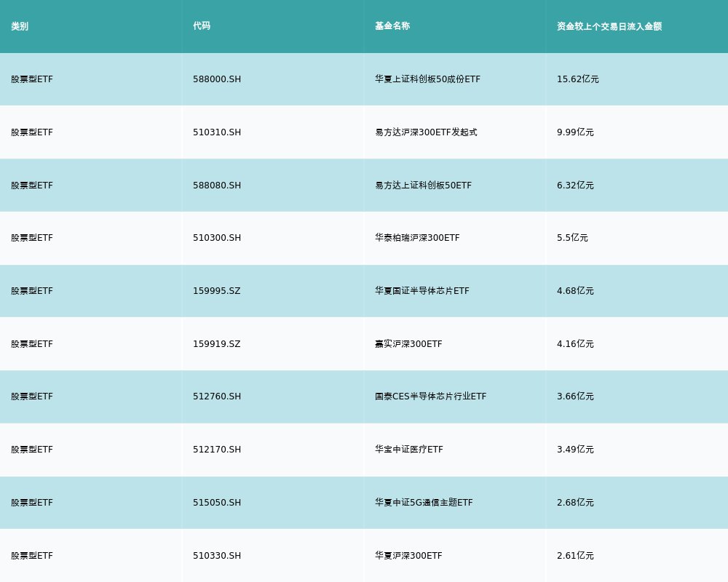Click fund name 华泰柏瑞沪深300ETF
Viewport: 728px width, 582px height.
click(x=417, y=238)
